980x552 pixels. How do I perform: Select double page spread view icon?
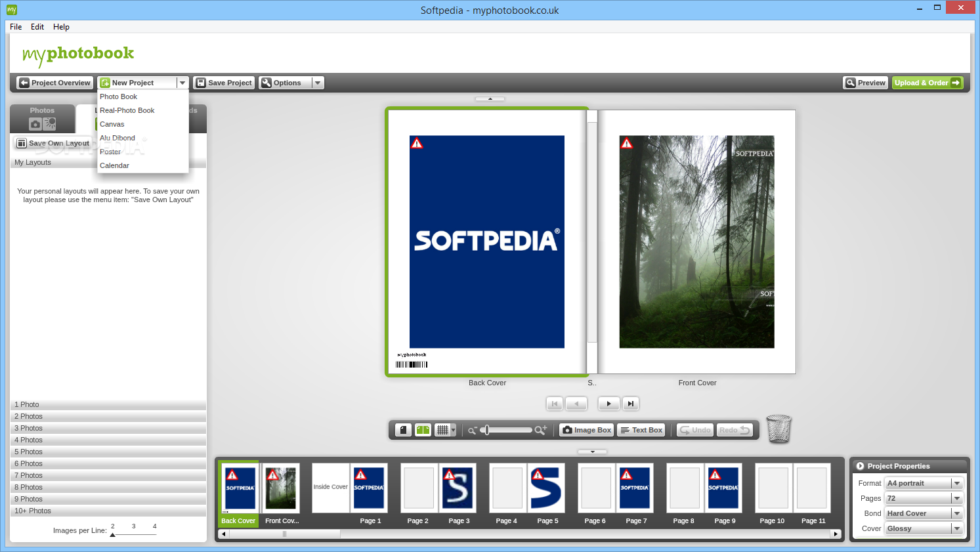click(423, 430)
